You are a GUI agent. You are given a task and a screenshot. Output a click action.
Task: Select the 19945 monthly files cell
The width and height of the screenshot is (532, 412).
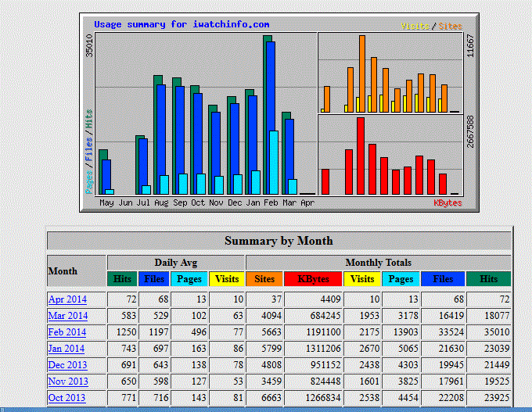(443, 365)
